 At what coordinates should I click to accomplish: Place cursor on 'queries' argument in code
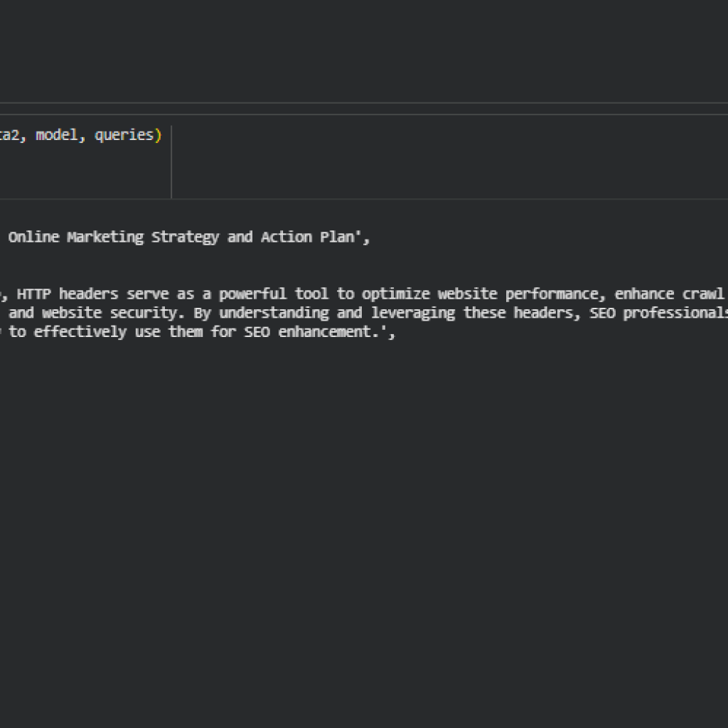124,135
